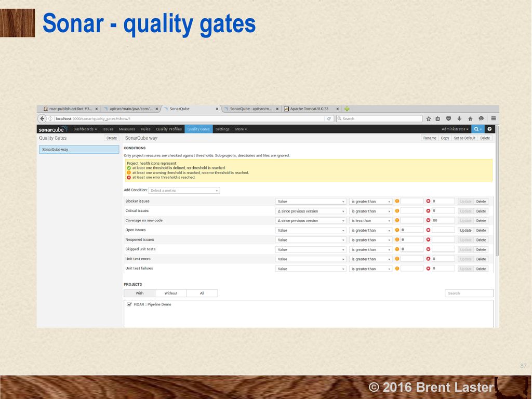Click the warning icon in the Open issues row

point(397,230)
